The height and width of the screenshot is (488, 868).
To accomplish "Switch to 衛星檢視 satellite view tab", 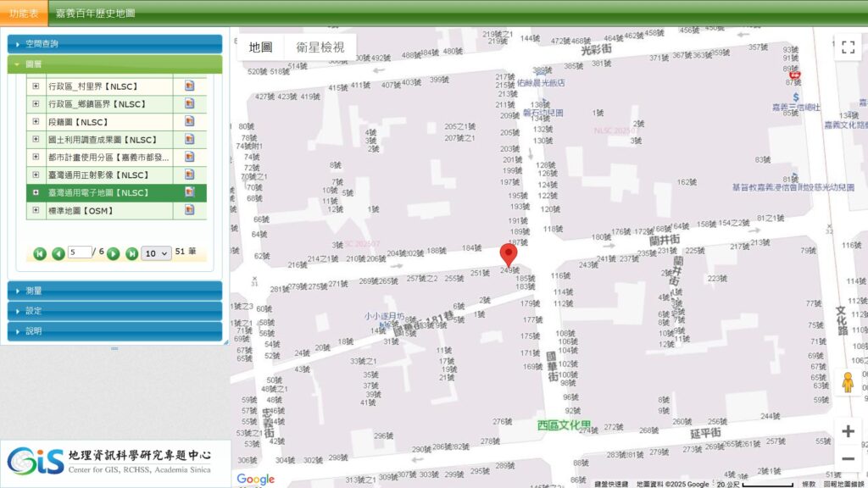I will (x=320, y=47).
